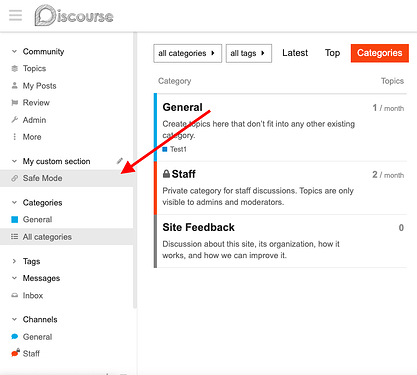Toggle the hamburger sidebar menu
This screenshot has width=417, height=375.
tap(15, 16)
